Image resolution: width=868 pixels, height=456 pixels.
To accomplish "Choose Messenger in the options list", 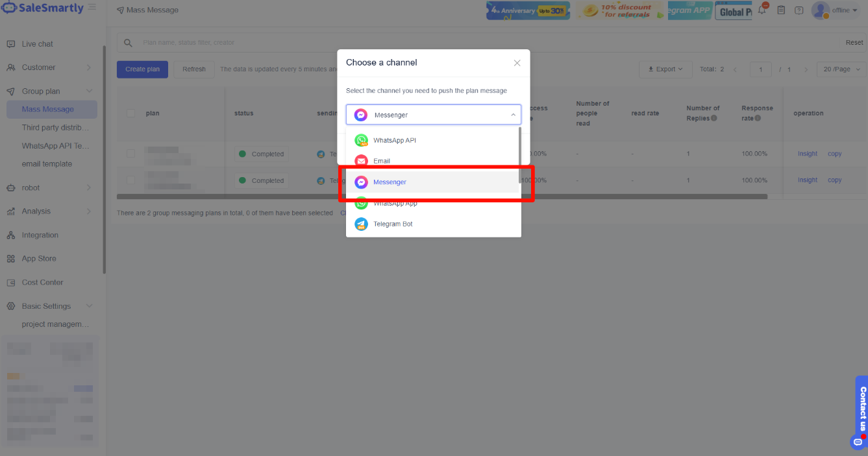I will pyautogui.click(x=432, y=182).
